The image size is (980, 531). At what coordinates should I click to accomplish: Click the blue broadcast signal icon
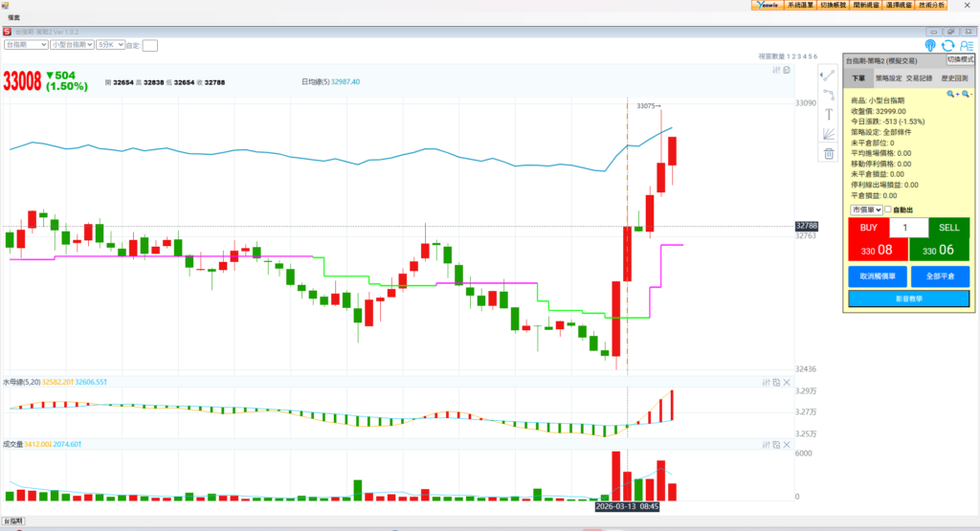pyautogui.click(x=930, y=45)
